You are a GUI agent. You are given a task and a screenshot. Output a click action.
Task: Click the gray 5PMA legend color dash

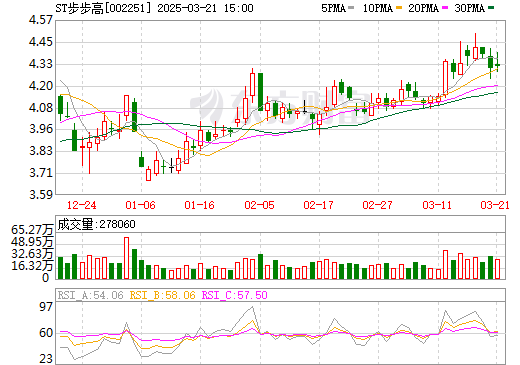[351, 7]
